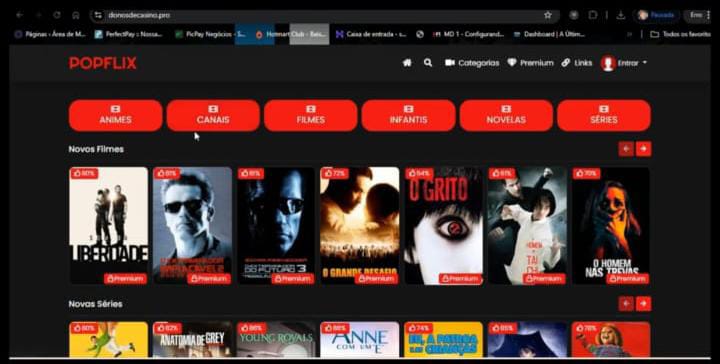Select the ANIMES category button
Image resolution: width=720 pixels, height=364 pixels.
click(116, 115)
